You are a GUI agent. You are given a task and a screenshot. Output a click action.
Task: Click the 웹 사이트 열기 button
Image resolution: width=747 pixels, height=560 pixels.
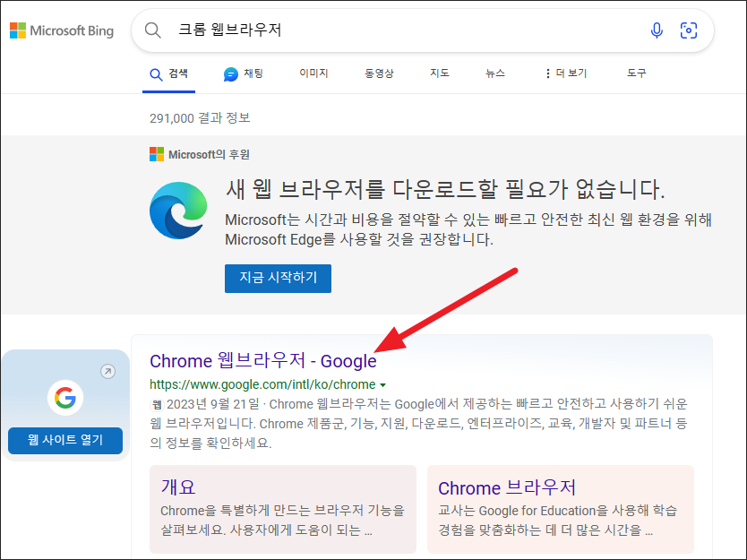pyautogui.click(x=64, y=441)
